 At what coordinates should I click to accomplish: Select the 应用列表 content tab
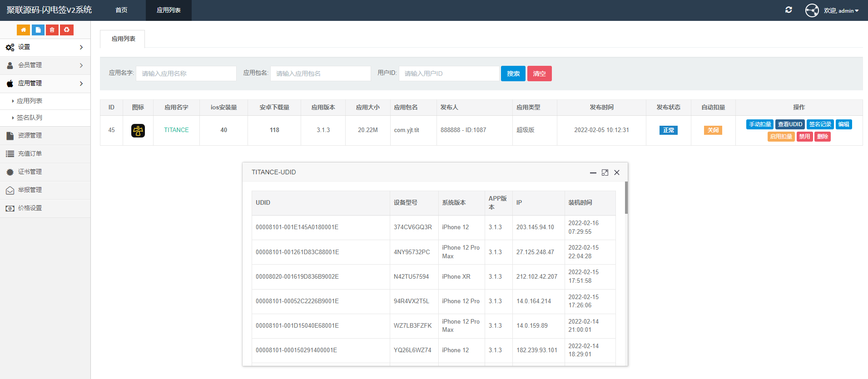click(x=123, y=39)
